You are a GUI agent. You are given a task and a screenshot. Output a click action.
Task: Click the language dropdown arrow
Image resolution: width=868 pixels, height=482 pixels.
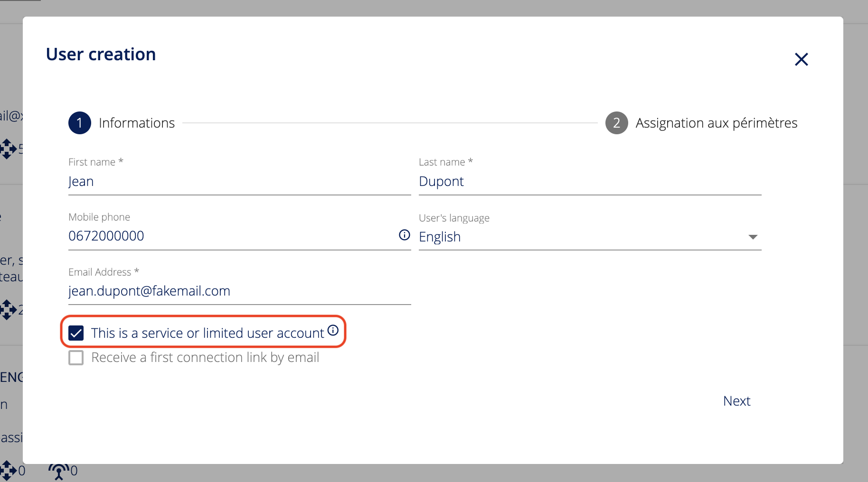pos(753,237)
